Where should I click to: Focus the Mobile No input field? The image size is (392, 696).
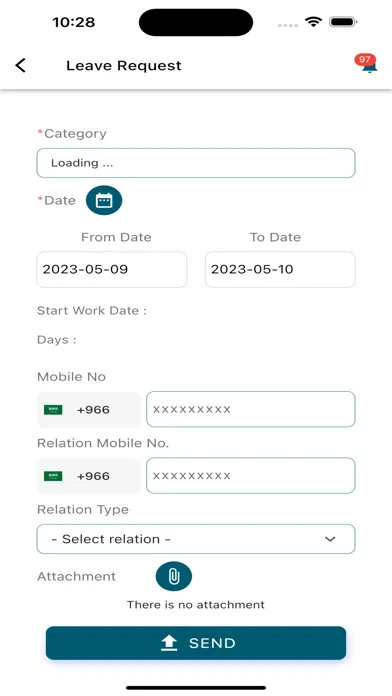click(251, 409)
